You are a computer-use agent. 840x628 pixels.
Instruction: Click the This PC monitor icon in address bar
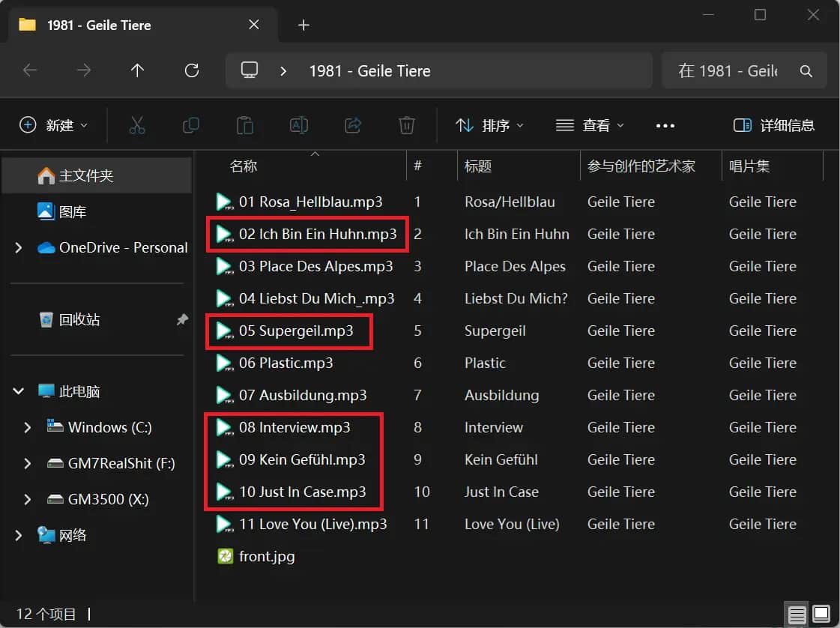(x=249, y=70)
